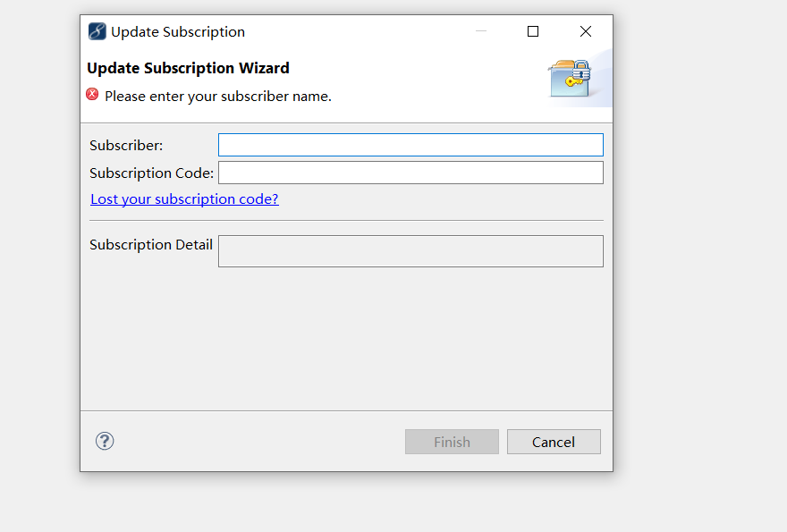The height and width of the screenshot is (532, 787).
Task: Click the 'Subscriber:' label
Action: (126, 146)
